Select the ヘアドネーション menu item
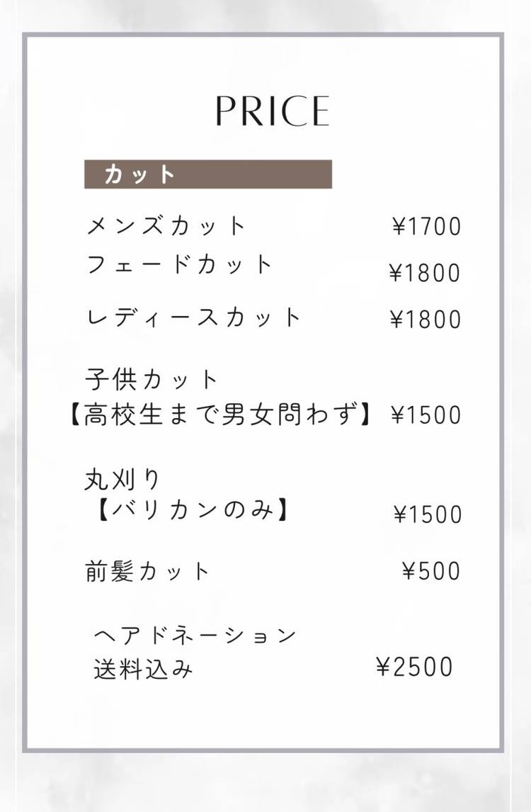The height and width of the screenshot is (812, 531). [x=195, y=636]
